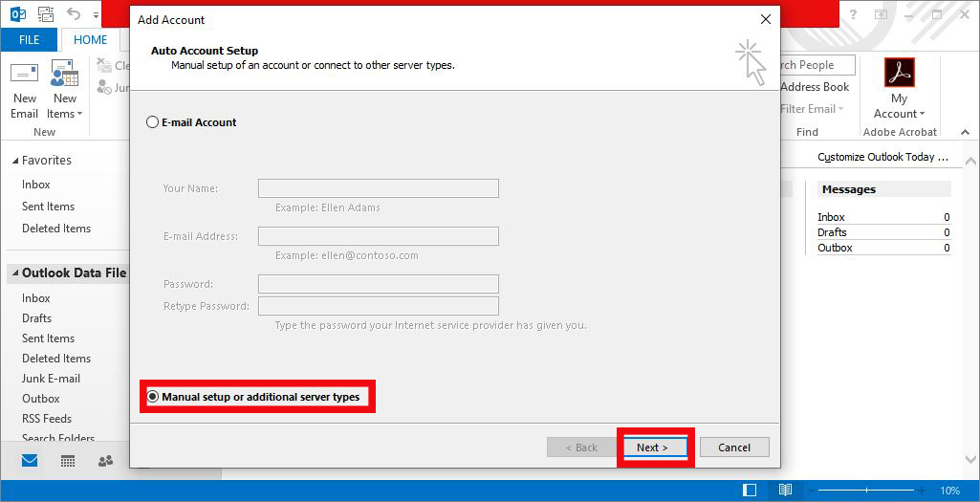The image size is (980, 502).
Task: Click the Undo arrow in quick access toolbar
Action: (74, 15)
